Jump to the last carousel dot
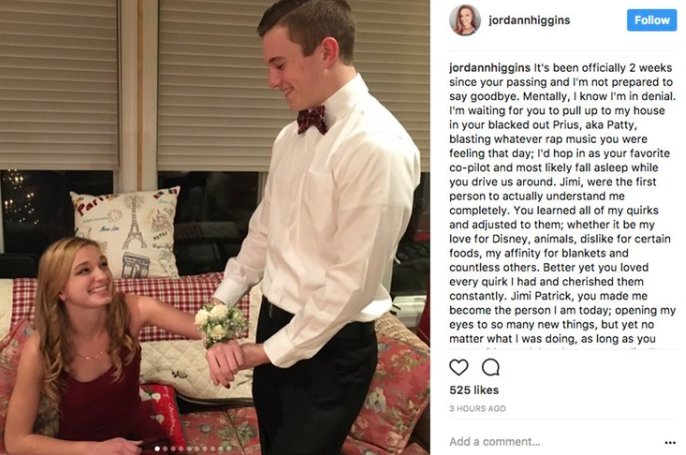Image resolution: width=686 pixels, height=455 pixels. [229, 449]
